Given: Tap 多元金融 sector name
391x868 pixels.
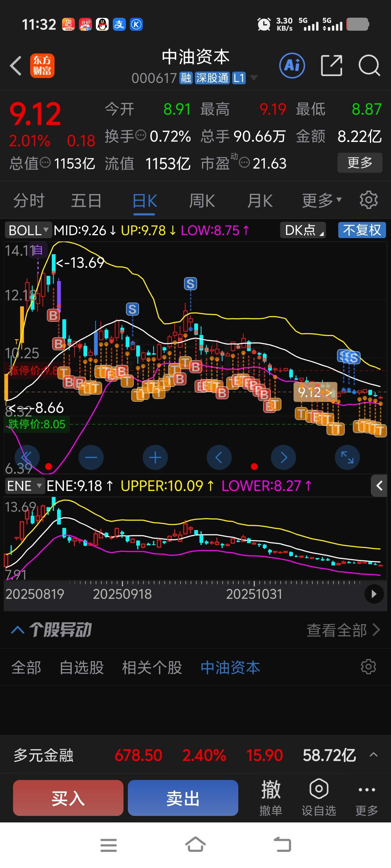Looking at the screenshot, I should [x=43, y=755].
